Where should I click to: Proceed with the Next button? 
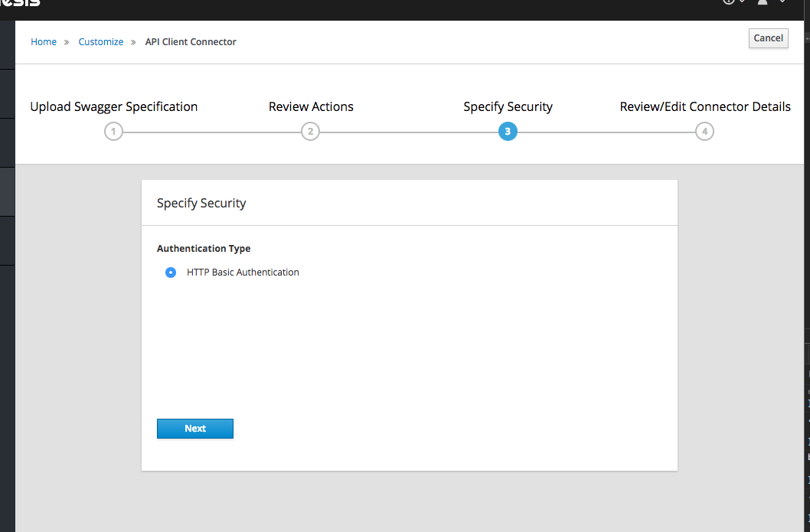pyautogui.click(x=195, y=429)
